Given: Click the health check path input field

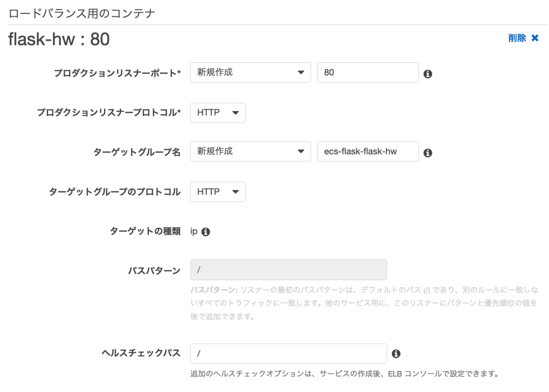Looking at the screenshot, I should click(x=288, y=354).
